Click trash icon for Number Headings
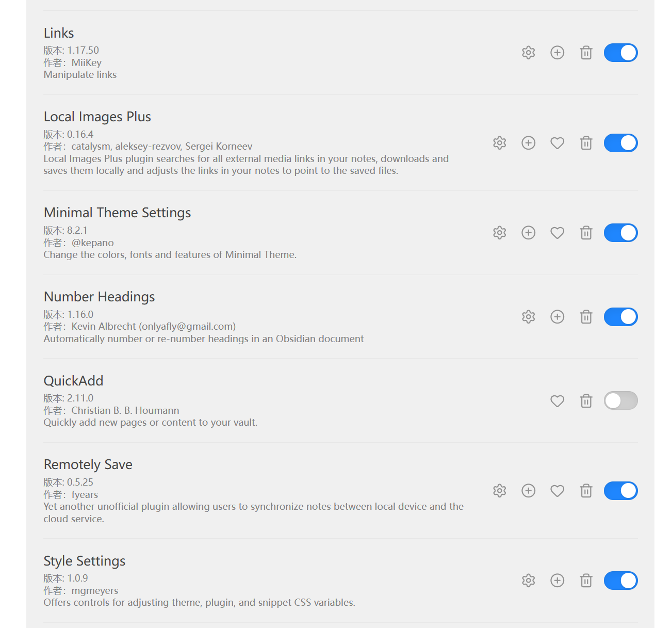672x628 pixels. coord(586,317)
